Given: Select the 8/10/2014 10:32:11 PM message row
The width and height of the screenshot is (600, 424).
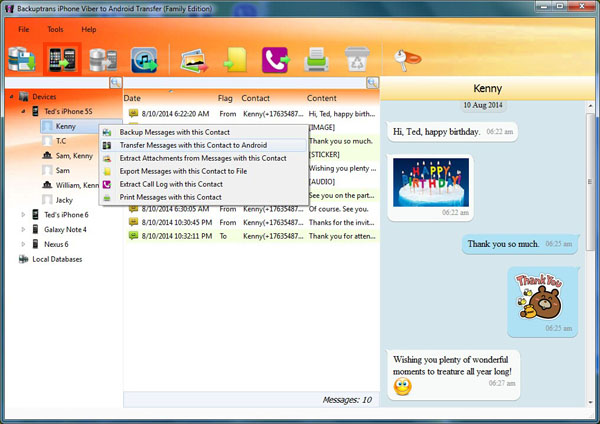Looking at the screenshot, I should [251, 236].
